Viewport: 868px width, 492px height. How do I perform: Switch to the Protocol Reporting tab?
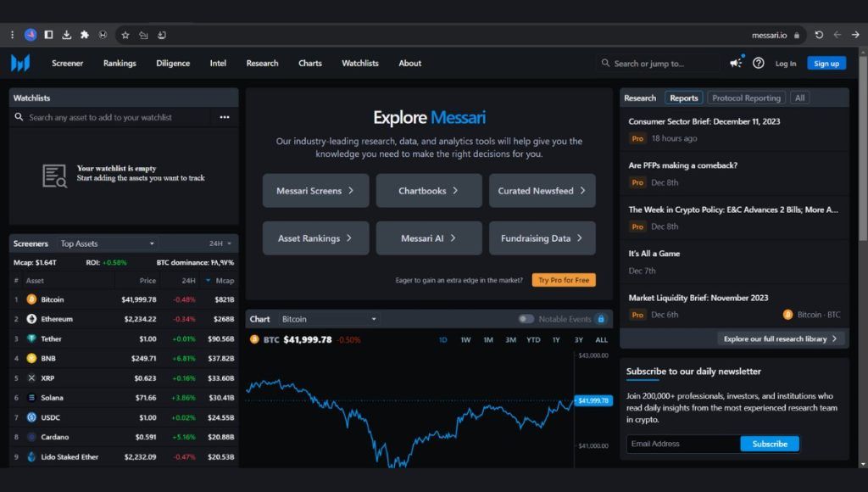(746, 98)
